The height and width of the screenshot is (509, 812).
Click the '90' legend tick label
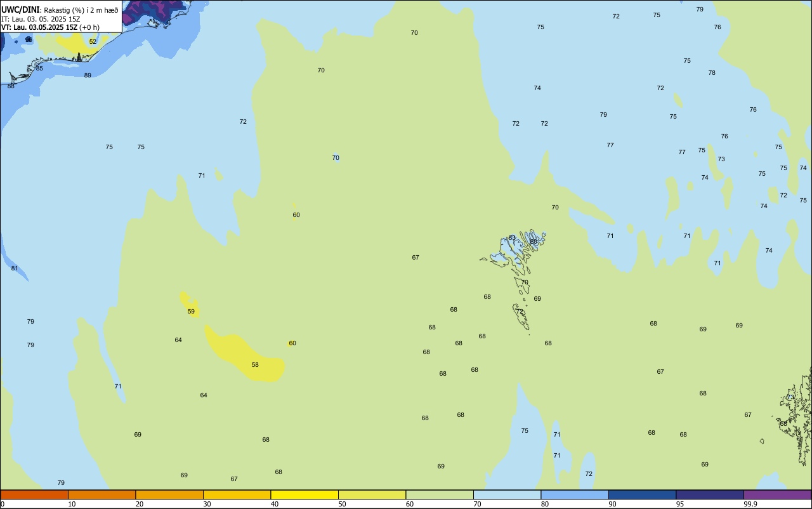[x=612, y=504]
